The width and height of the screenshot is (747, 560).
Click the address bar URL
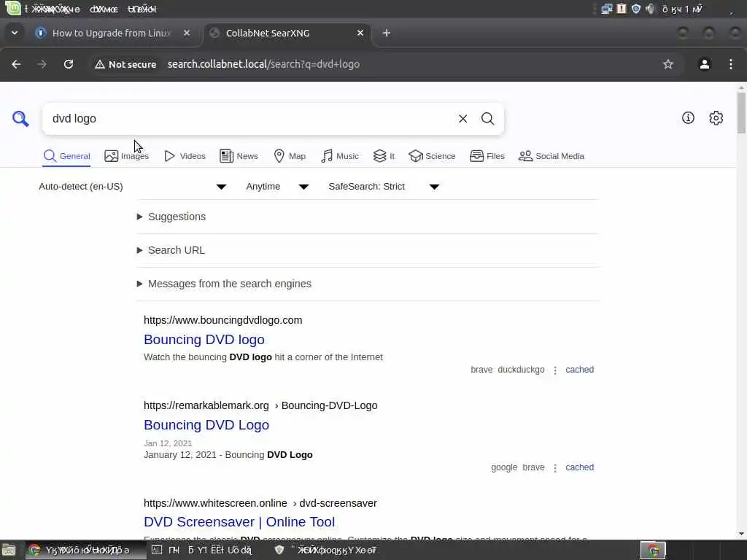pyautogui.click(x=263, y=64)
